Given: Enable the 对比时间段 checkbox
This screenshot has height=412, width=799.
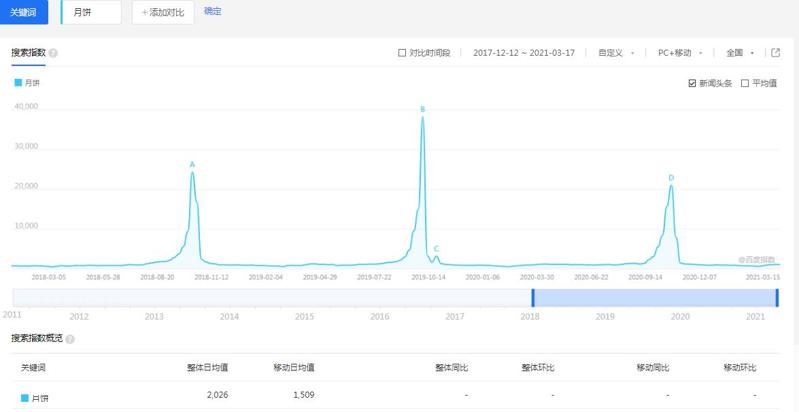Looking at the screenshot, I should [402, 53].
